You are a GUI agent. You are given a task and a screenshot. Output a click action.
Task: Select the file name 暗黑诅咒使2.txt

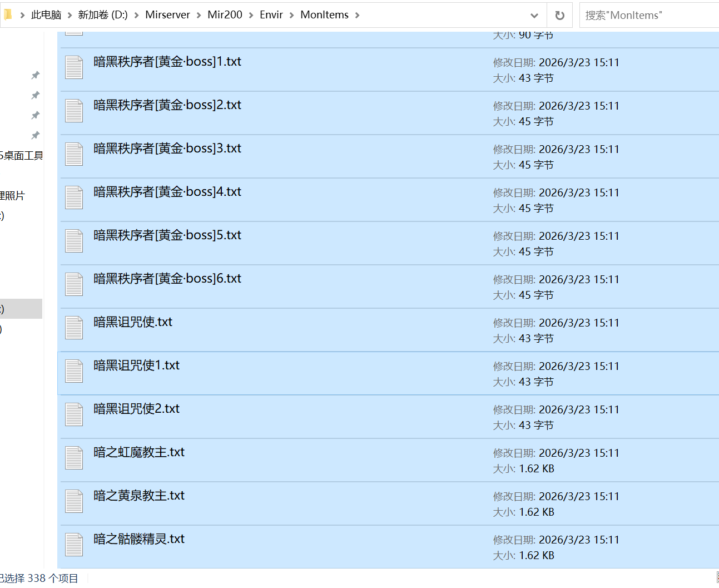pyautogui.click(x=137, y=409)
